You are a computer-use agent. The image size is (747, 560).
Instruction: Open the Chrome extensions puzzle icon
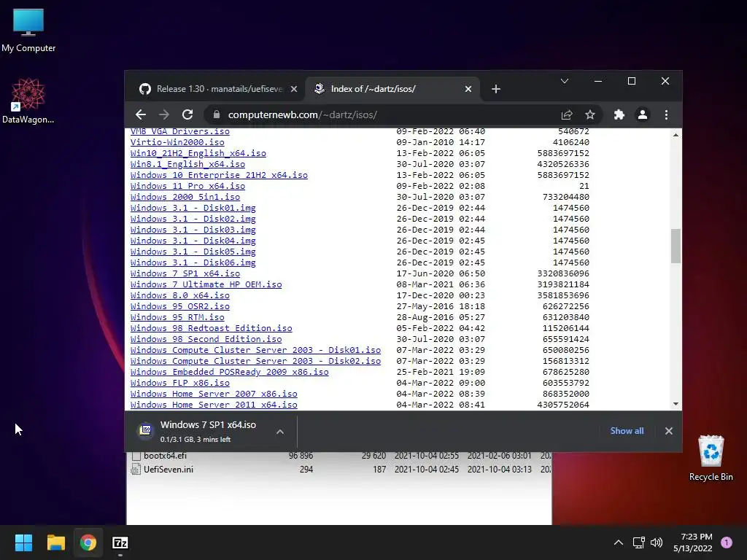pyautogui.click(x=619, y=114)
